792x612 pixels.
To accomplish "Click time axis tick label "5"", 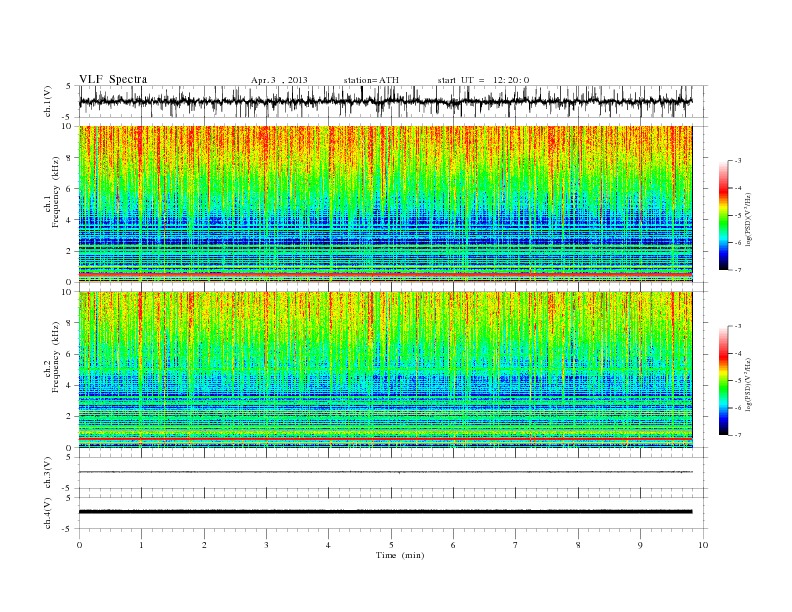I will [391, 545].
